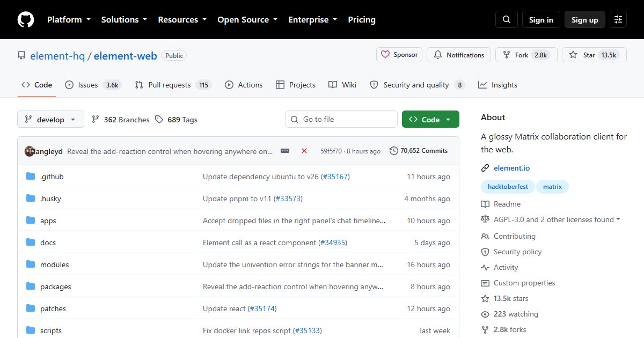The image size is (644, 338).
Task: Click the search magnifier icon in header
Action: click(507, 20)
